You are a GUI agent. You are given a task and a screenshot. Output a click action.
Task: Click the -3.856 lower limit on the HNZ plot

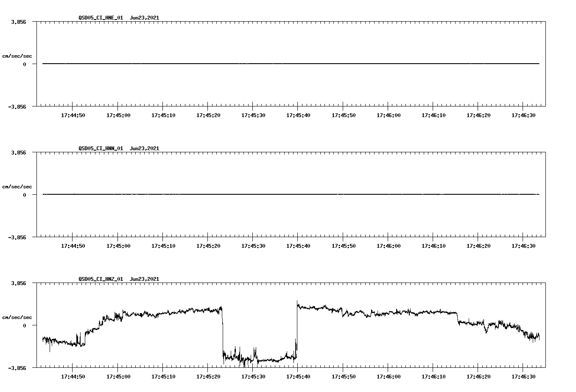tap(17, 368)
